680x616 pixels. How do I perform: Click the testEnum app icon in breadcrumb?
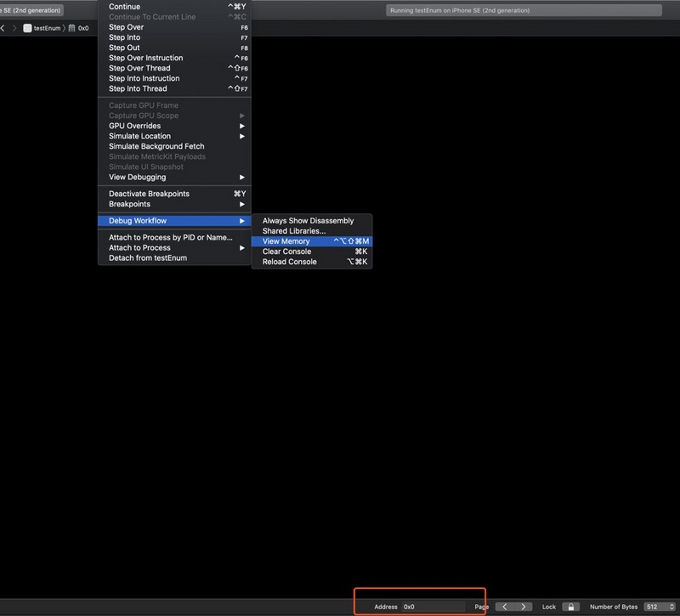point(28,27)
